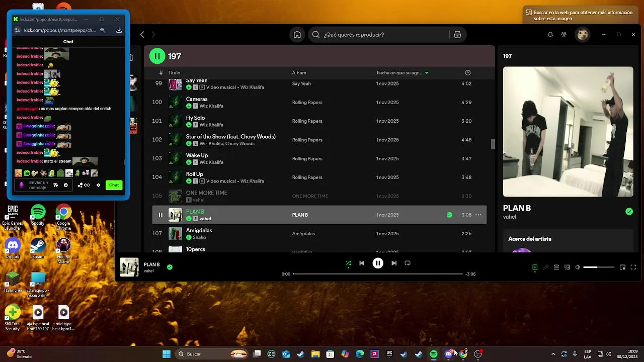Sort by duration clock icon
The height and width of the screenshot is (362, 644).
coord(468,73)
